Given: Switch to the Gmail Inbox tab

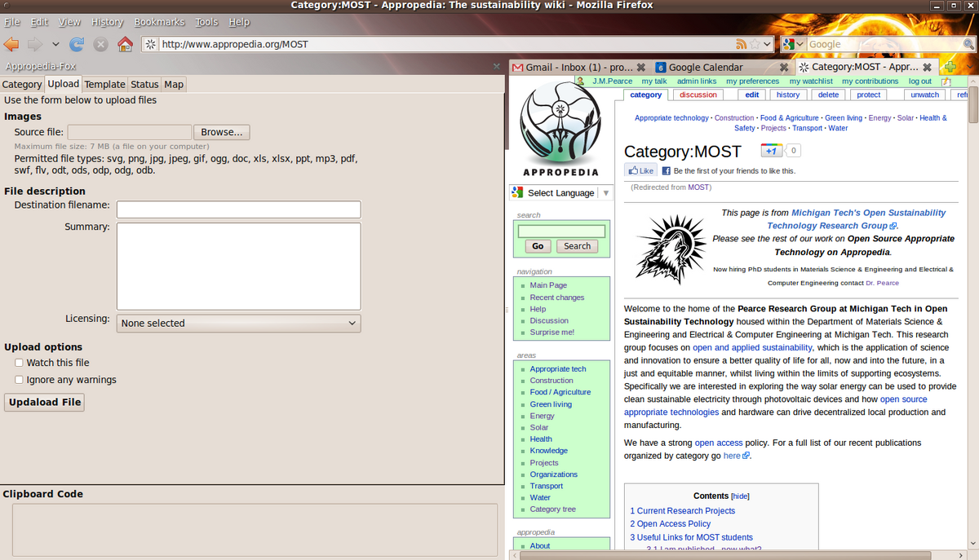Looking at the screenshot, I should coord(578,67).
